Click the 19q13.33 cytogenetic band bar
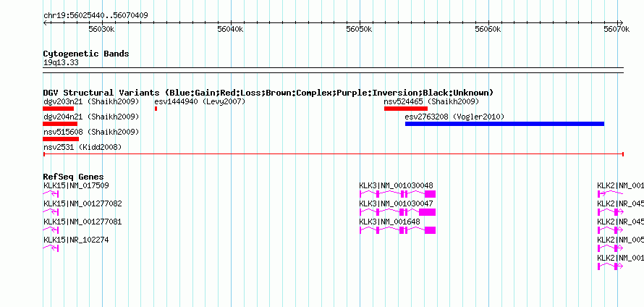This screenshot has height=307, width=644. click(x=333, y=70)
